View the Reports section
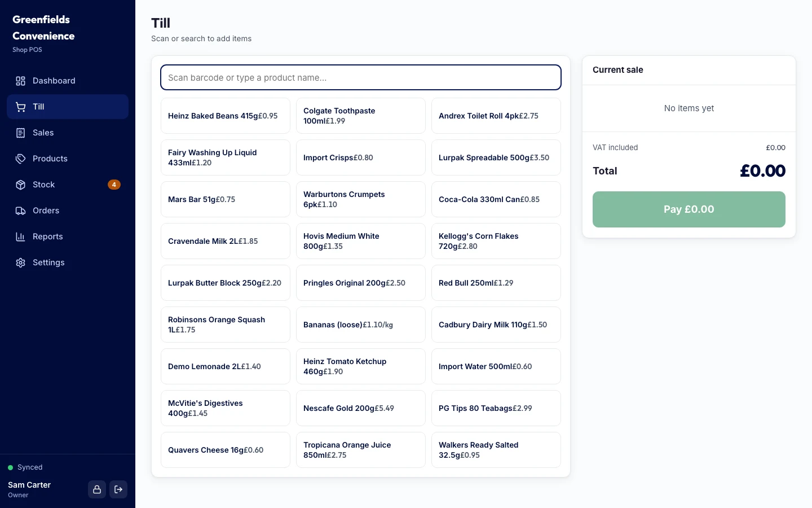This screenshot has height=508, width=812. point(68,237)
